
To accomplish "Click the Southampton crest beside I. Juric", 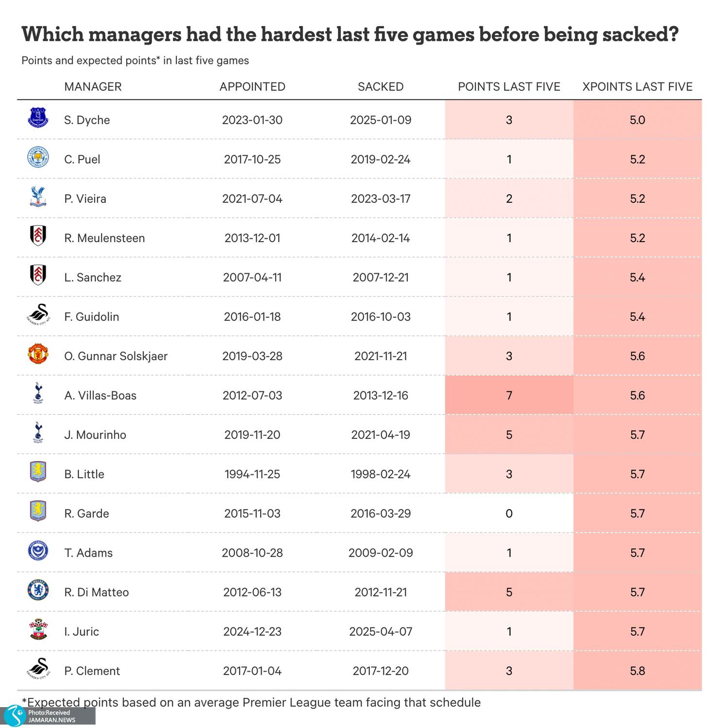I will point(38,629).
